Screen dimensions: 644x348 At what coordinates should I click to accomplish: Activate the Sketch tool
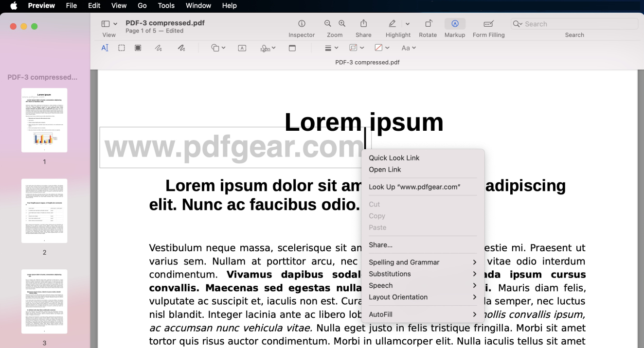(159, 48)
